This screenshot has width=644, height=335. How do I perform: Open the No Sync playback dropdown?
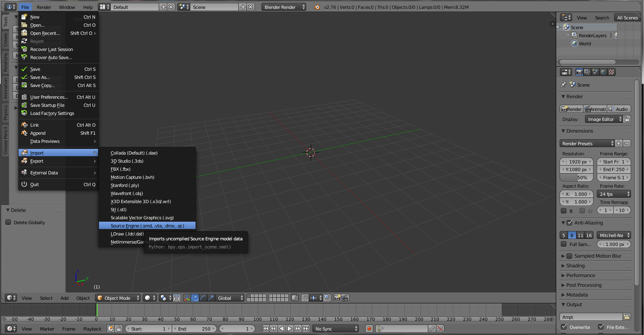(x=336, y=329)
